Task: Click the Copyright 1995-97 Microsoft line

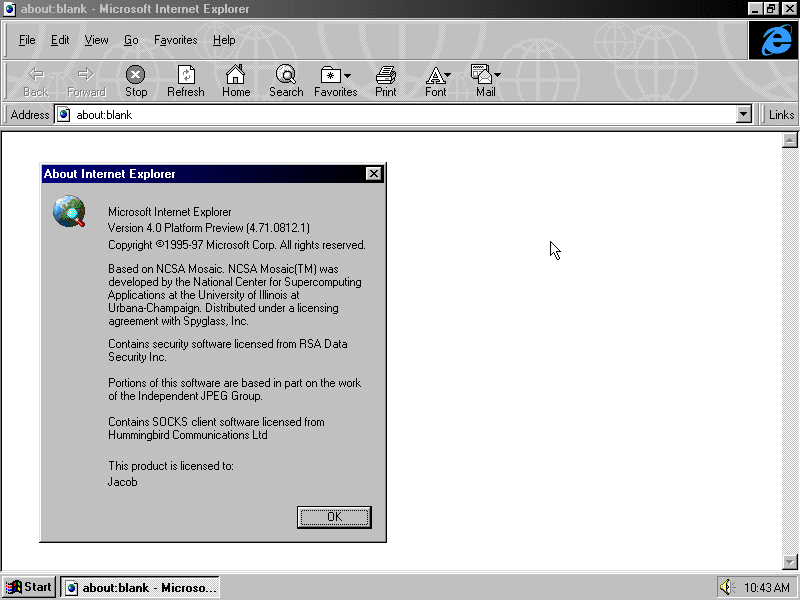Action: pyautogui.click(x=237, y=245)
